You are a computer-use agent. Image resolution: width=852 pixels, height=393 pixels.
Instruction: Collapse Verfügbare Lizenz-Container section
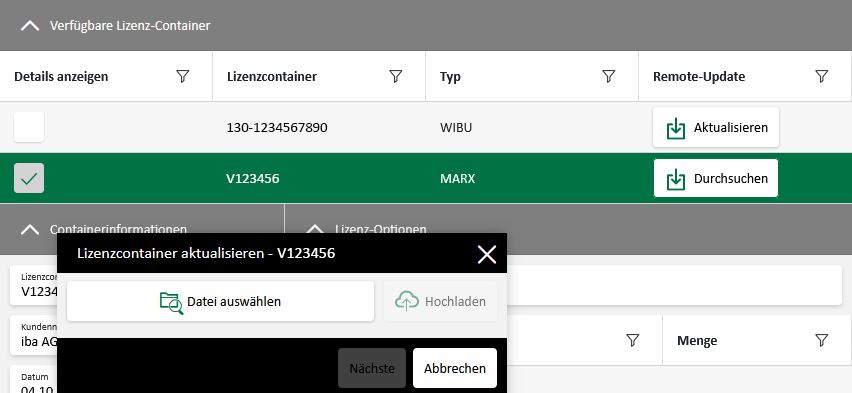coord(30,26)
